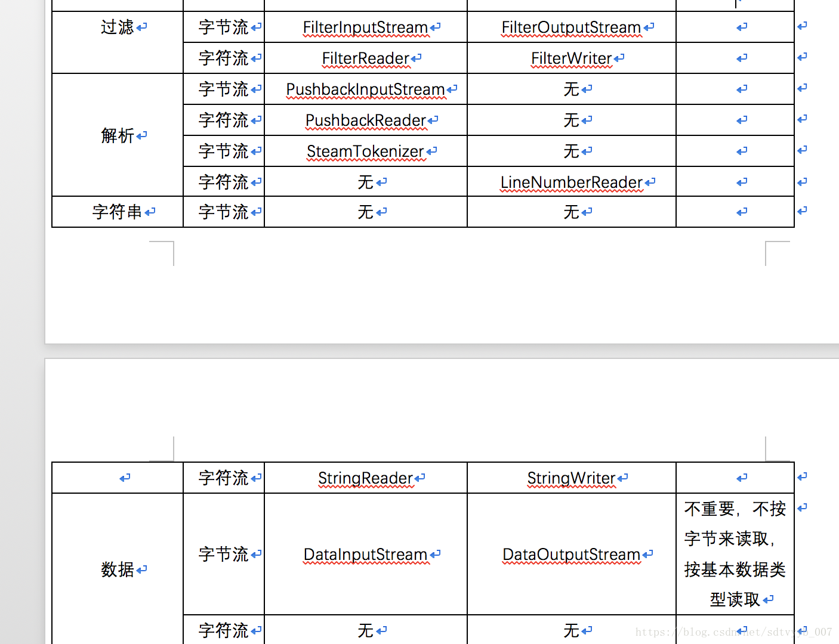Image resolution: width=839 pixels, height=644 pixels.
Task: Click the 过滤 category cell
Action: [118, 42]
